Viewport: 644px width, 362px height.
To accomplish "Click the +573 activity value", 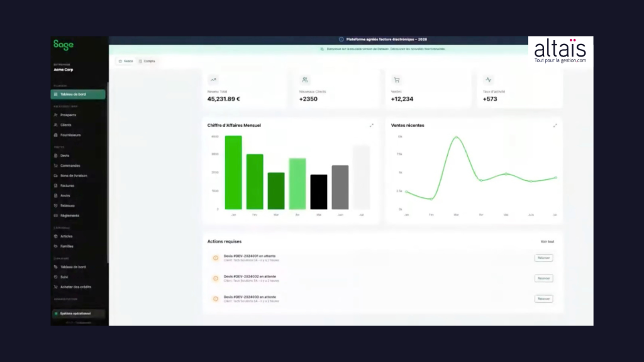I will pyautogui.click(x=489, y=99).
